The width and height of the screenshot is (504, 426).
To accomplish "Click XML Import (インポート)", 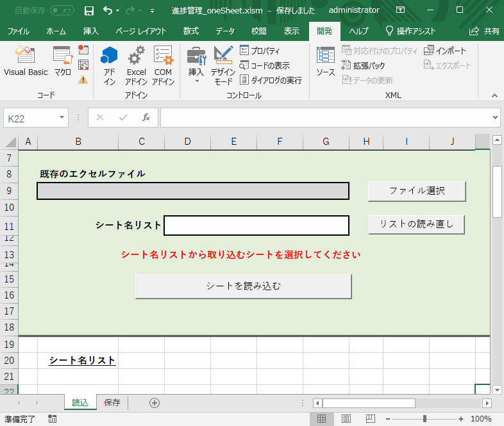I will tap(445, 51).
